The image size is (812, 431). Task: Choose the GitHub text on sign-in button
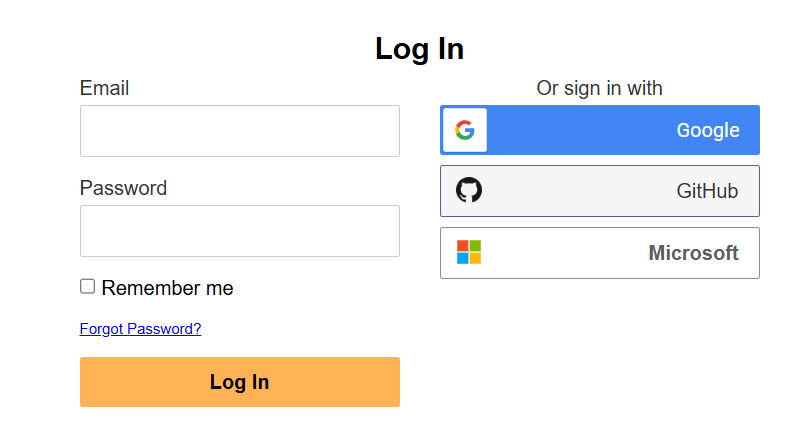click(707, 191)
